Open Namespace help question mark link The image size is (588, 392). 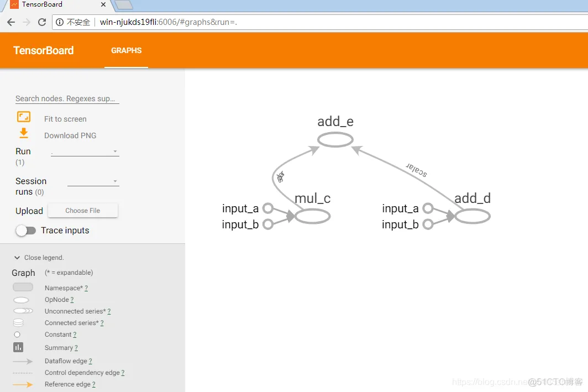(x=86, y=288)
